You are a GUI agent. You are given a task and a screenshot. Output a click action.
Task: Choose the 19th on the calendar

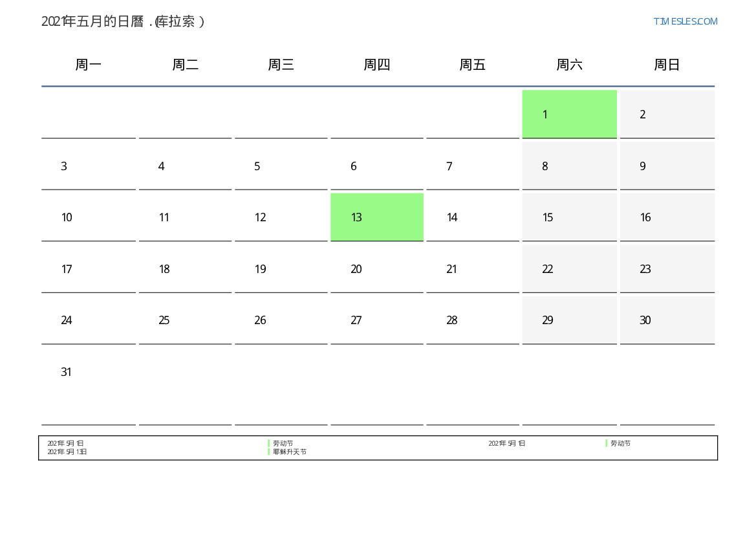281,268
